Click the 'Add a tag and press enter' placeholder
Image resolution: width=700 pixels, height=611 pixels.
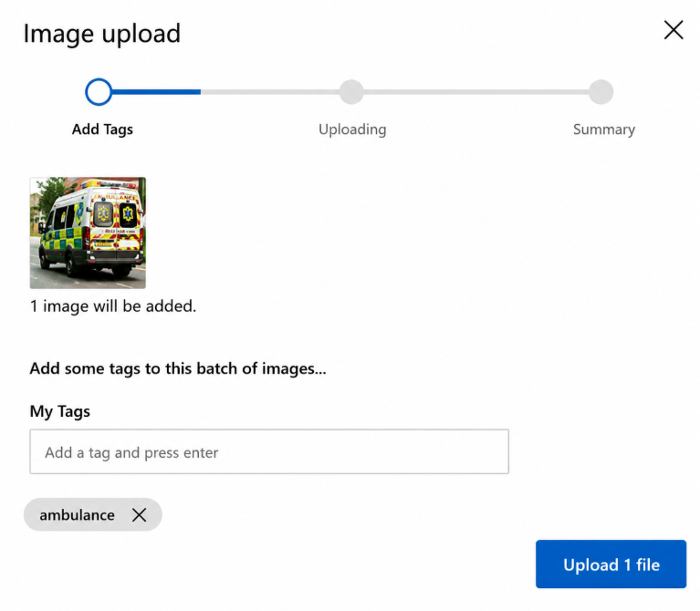pyautogui.click(x=131, y=452)
